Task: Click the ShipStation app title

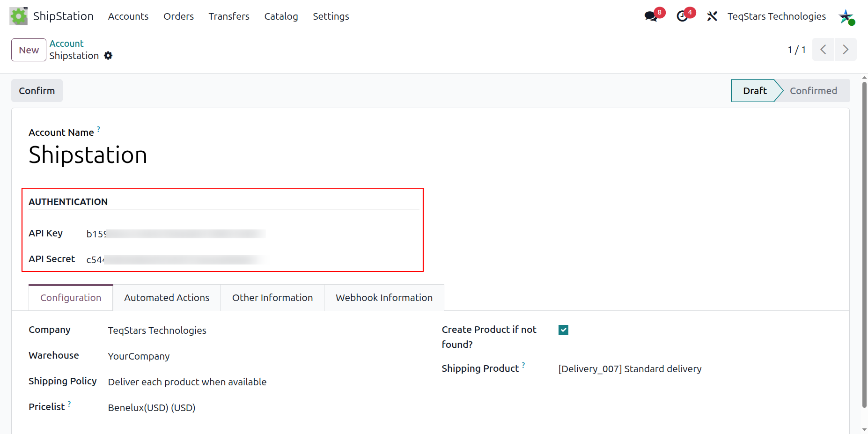Action: click(63, 16)
